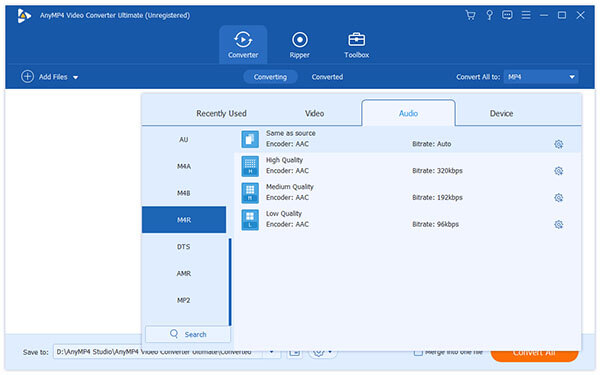Open the hamburger menu icon
Image resolution: width=600 pixels, height=375 pixels.
click(x=526, y=15)
